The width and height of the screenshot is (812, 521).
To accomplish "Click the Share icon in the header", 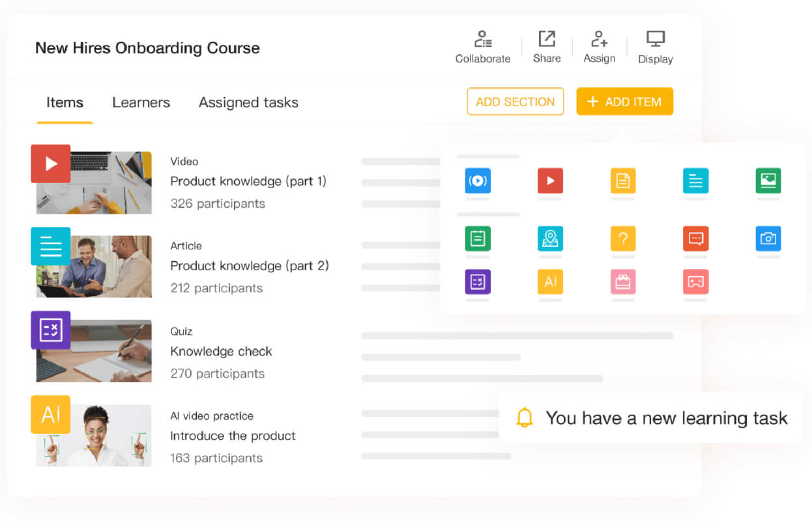I will [547, 39].
